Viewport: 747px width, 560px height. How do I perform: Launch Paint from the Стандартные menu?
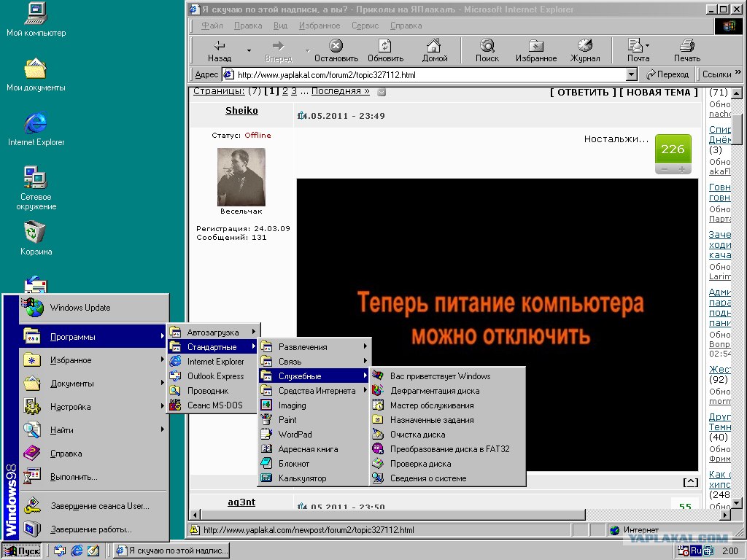tap(314, 419)
